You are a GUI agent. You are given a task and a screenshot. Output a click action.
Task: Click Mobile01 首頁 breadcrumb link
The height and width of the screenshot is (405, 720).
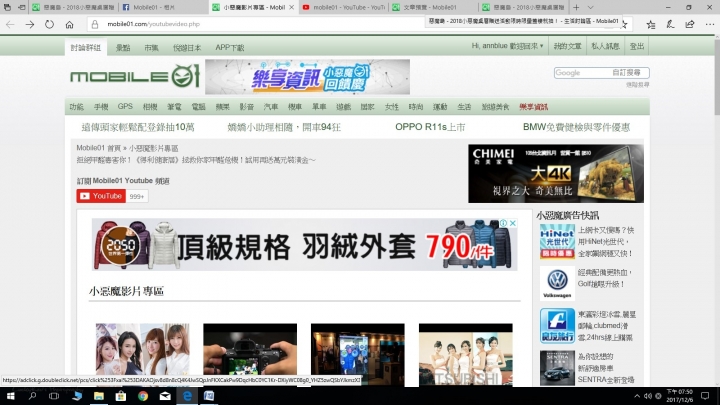coord(98,148)
